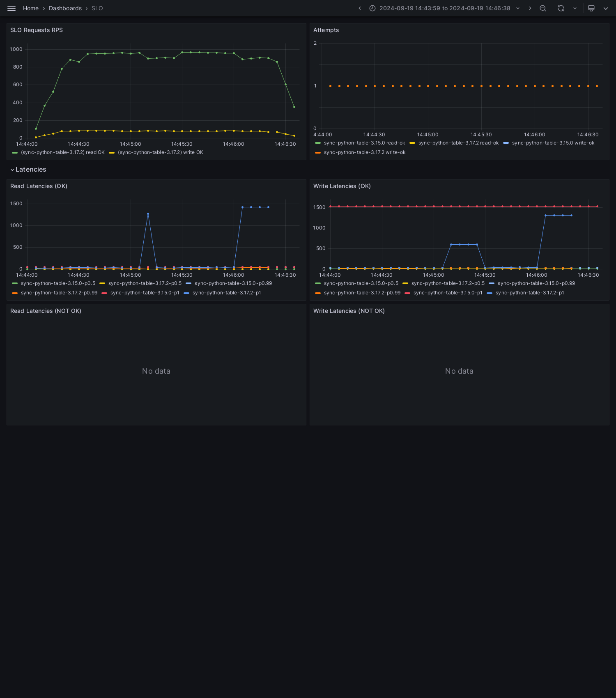
Task: Toggle write OK series in RPS legend
Action: coord(161,152)
